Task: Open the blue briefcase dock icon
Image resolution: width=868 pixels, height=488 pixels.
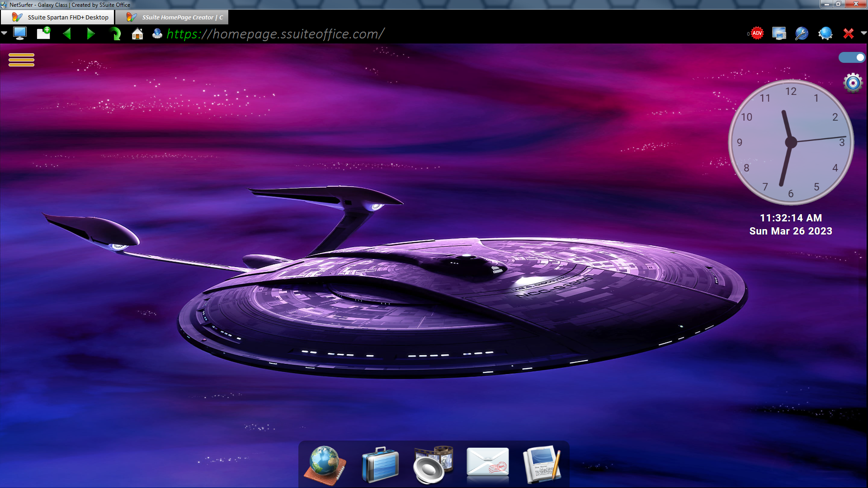Action: (x=380, y=465)
